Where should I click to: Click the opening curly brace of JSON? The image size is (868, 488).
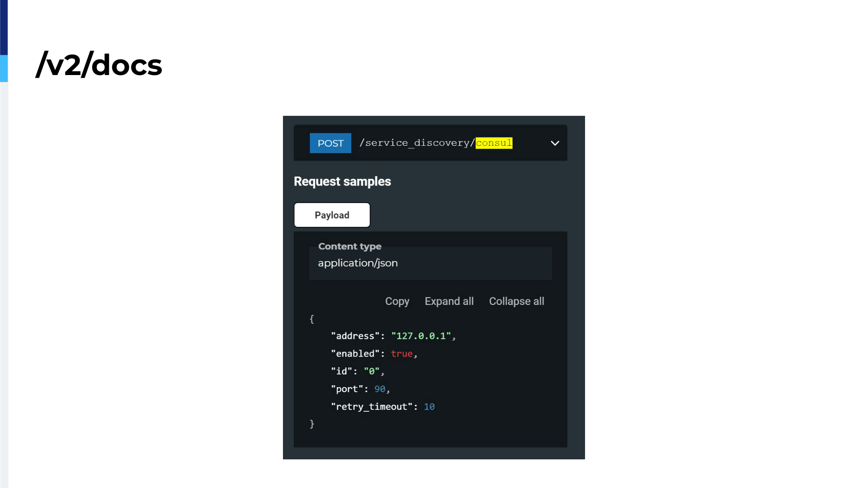click(312, 319)
